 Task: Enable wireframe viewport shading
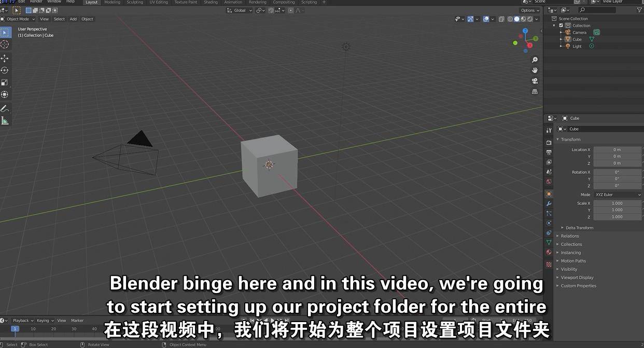[510, 19]
